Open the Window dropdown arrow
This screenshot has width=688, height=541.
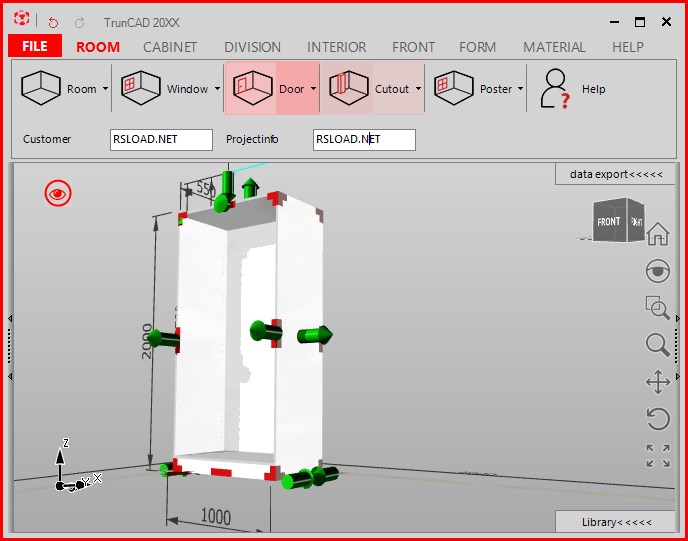[x=217, y=89]
